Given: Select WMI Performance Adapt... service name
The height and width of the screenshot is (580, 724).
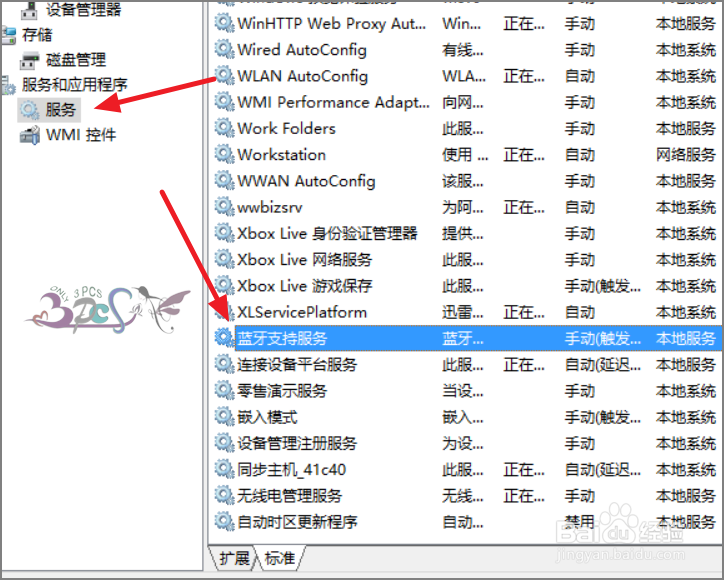Looking at the screenshot, I should (333, 102).
